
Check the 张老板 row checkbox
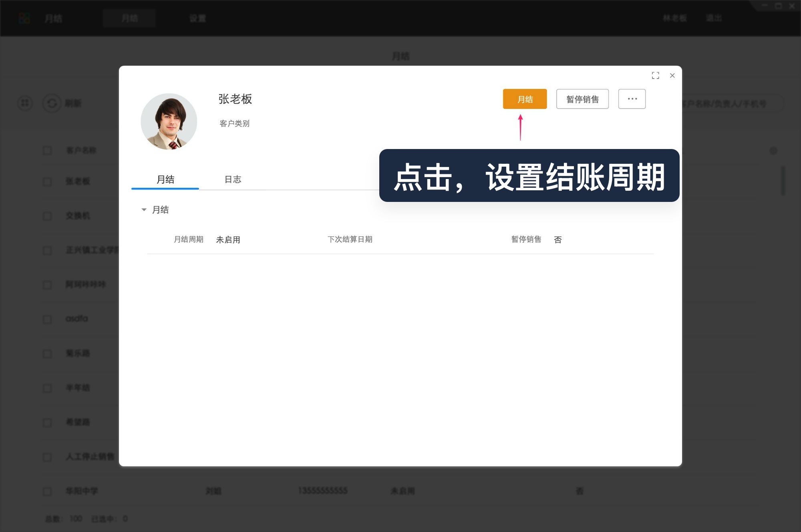pos(47,181)
